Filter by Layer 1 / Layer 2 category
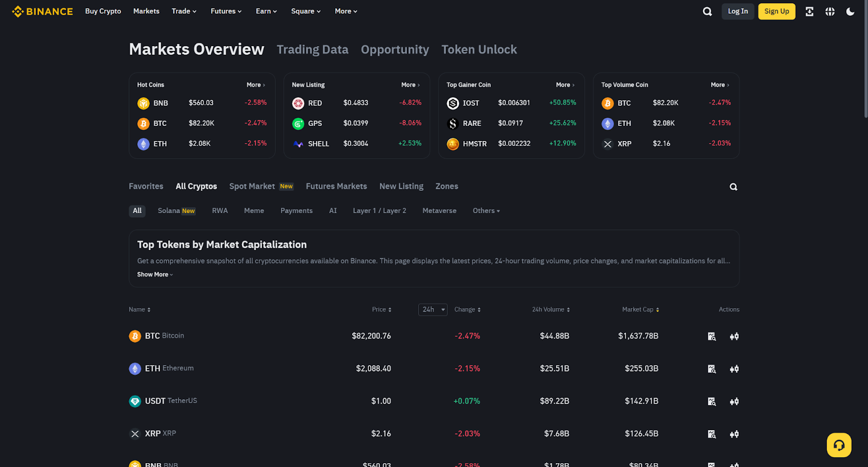Screen dimensions: 868x467 [x=379, y=210]
